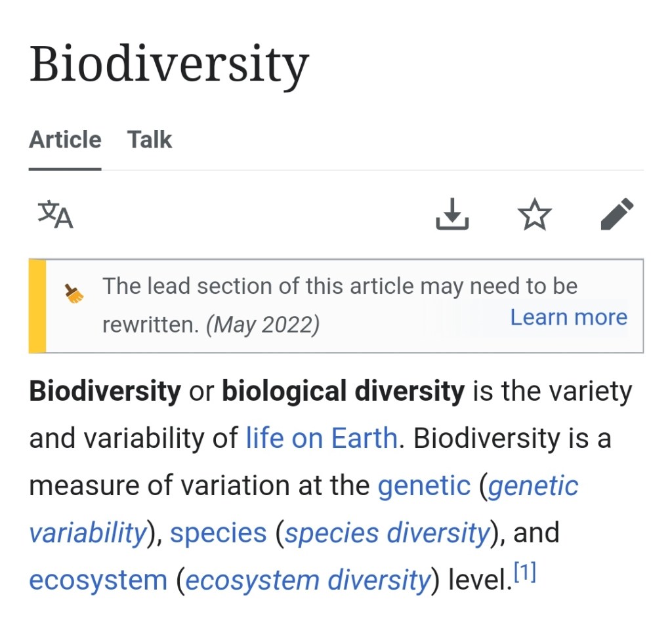Tap the lead section rewrite notice text
672x625 pixels.
pyautogui.click(x=339, y=287)
